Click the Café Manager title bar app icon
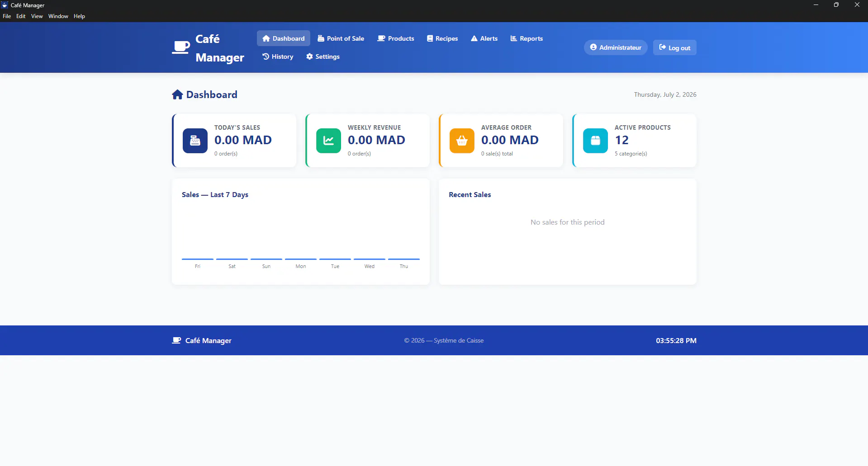Screen dimensions: 868x466 5,5
